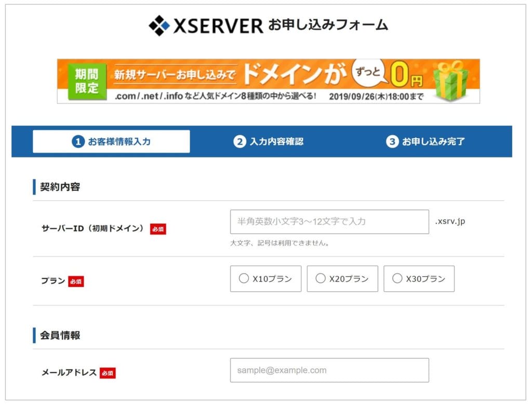Viewport: 532px width, 404px height.
Task: Click the 大文字、記号は利用できません hint text
Action: (280, 243)
